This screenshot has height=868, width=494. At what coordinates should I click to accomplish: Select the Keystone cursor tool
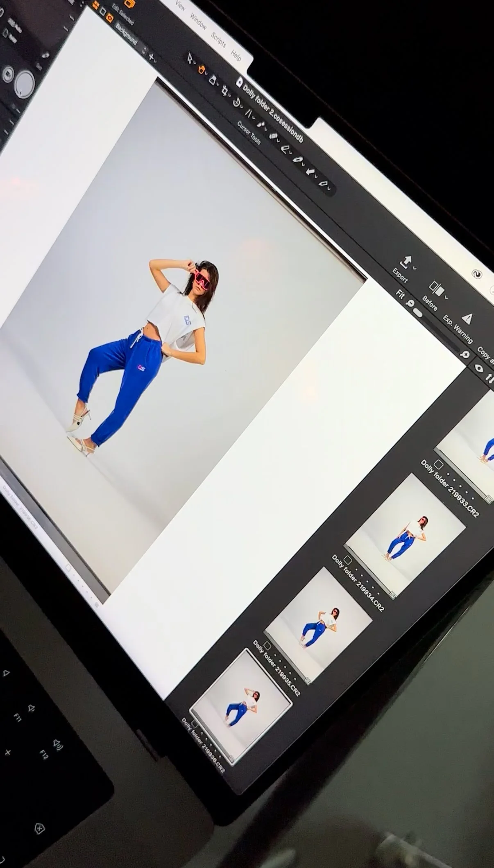pos(249,113)
